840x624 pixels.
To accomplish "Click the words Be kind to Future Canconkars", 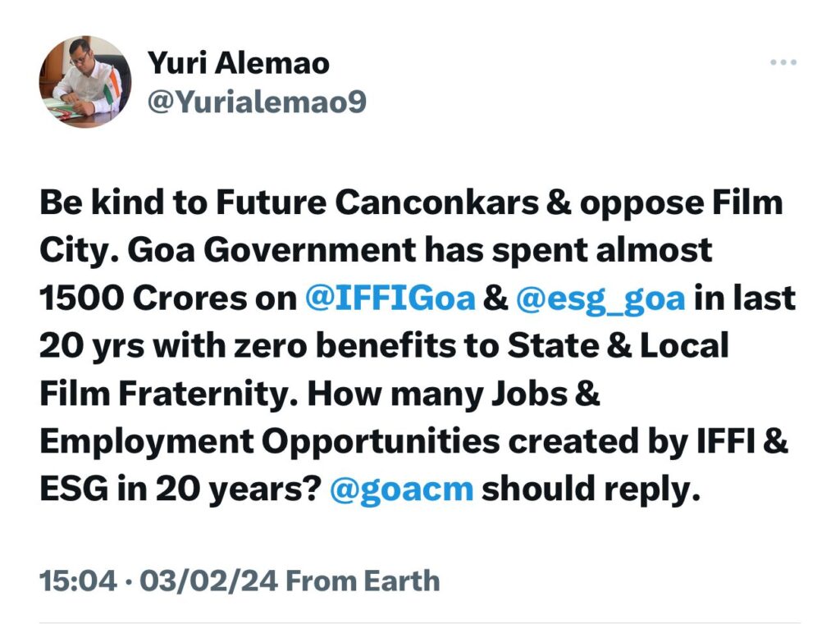I will click(x=290, y=203).
